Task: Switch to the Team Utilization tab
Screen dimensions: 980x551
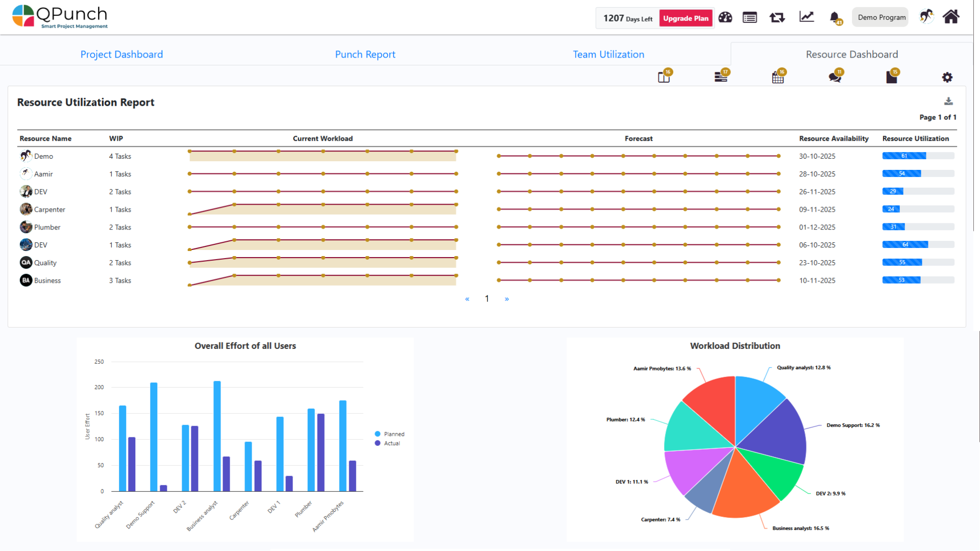Action: [x=608, y=55]
